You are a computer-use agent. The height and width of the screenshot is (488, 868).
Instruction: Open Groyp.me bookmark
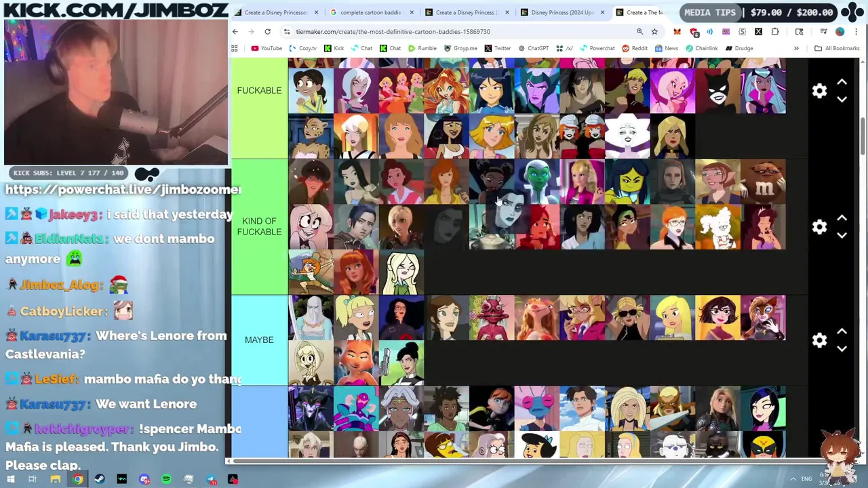pos(460,48)
